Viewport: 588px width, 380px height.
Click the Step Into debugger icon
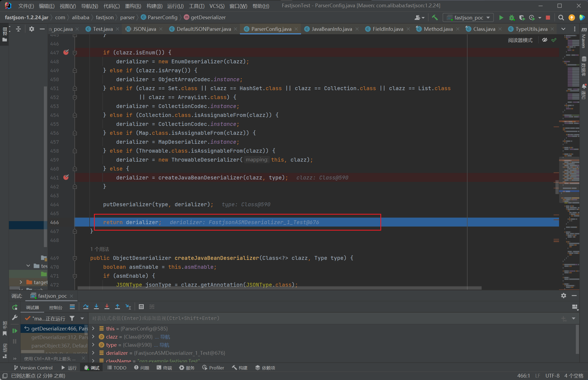tap(96, 307)
